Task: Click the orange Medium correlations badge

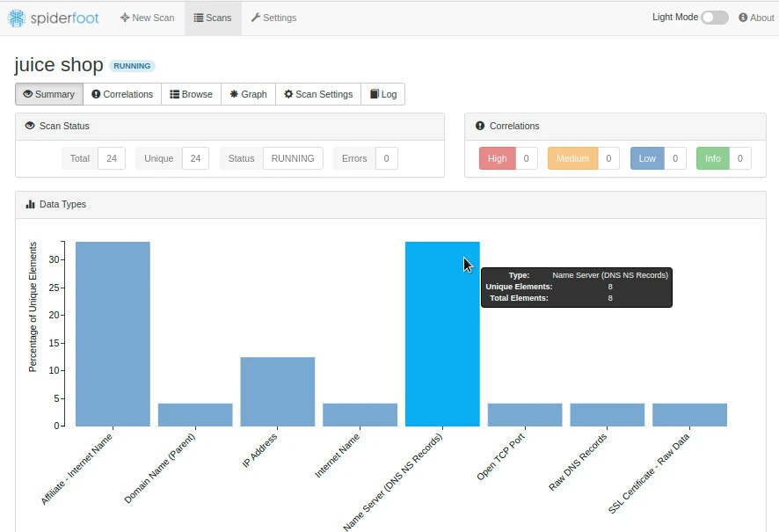Action: [x=572, y=158]
